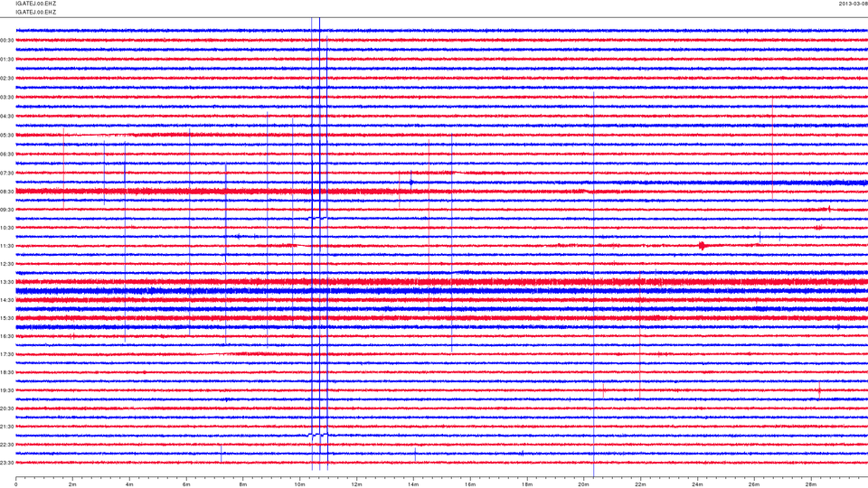Select the '11:30' row label
This screenshot has height=488, width=868.
coord(7,246)
